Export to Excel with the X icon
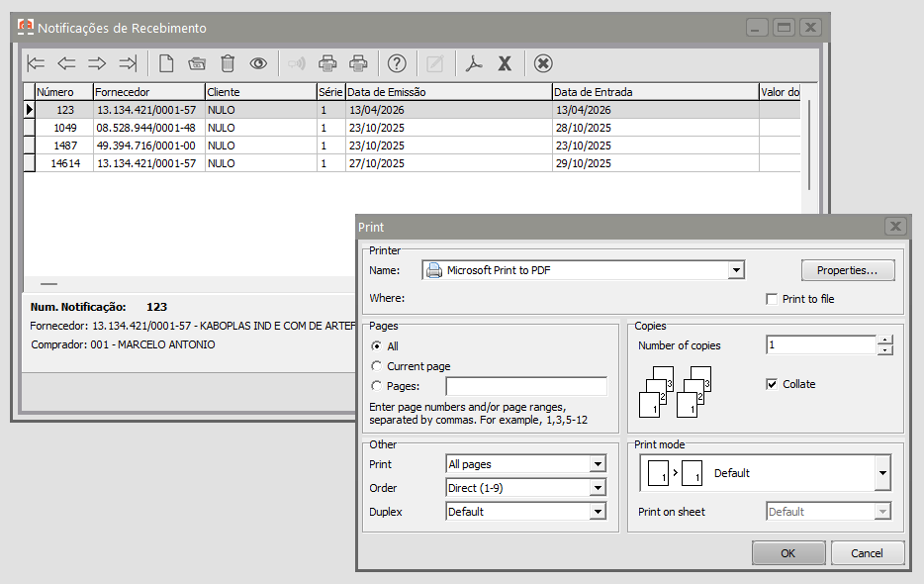 point(505,63)
